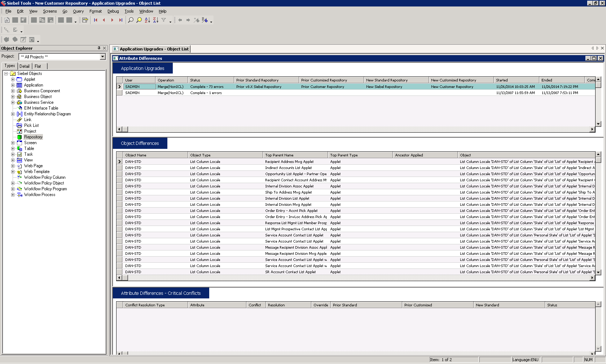Select the Repository tree item

(x=33, y=137)
